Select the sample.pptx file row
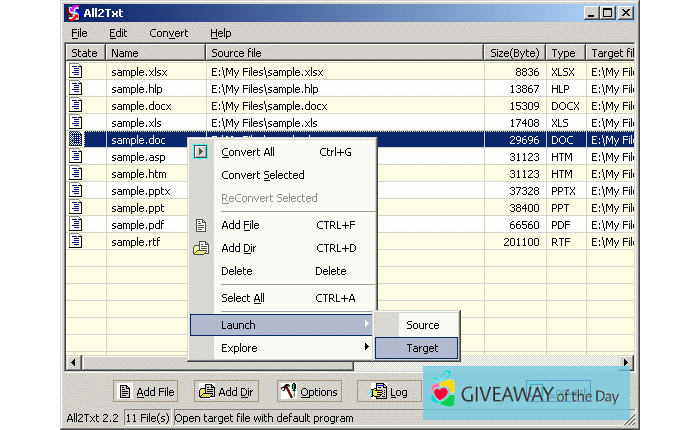700x430 pixels. pos(140,191)
